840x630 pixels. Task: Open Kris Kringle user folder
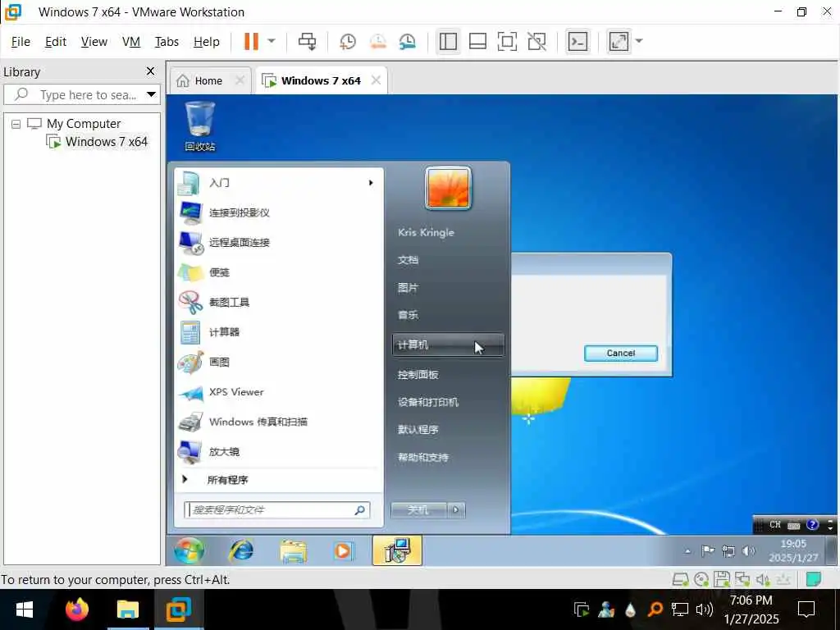(x=427, y=232)
